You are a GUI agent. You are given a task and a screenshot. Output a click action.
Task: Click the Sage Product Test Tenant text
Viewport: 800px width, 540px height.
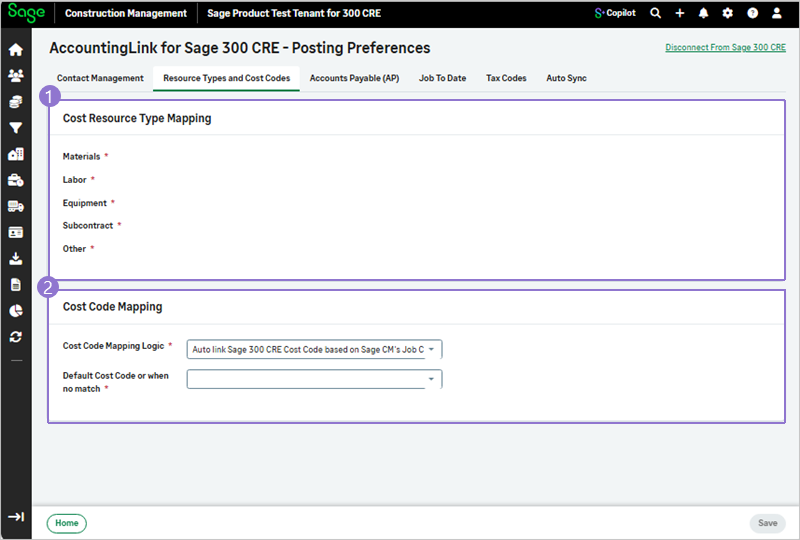(294, 13)
